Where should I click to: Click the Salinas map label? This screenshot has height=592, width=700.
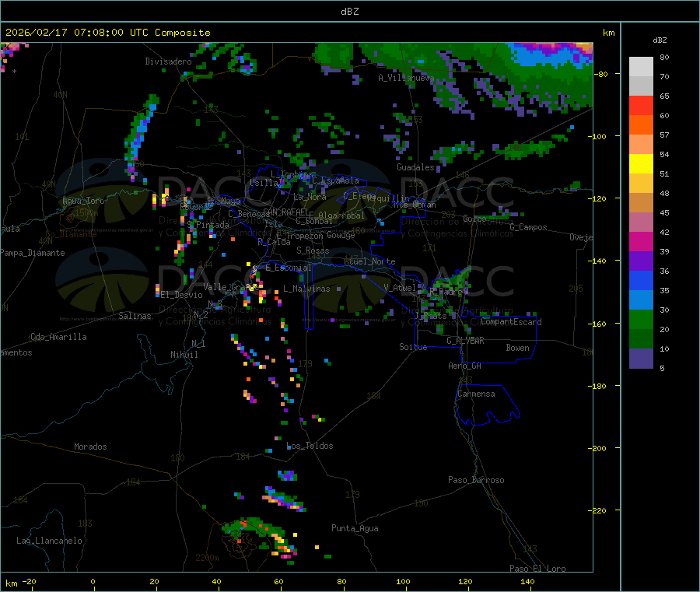(x=135, y=316)
